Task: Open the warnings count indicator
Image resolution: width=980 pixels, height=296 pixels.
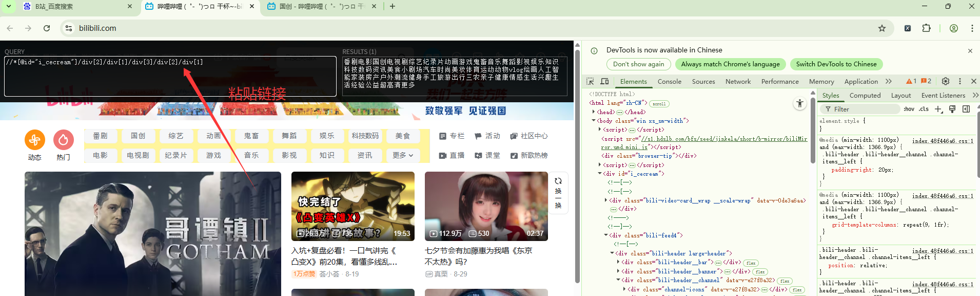Action: [911, 81]
